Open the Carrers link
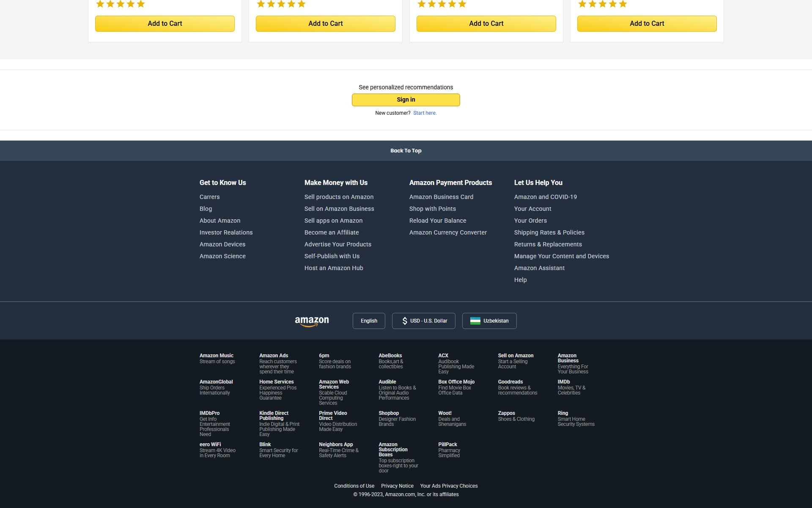 click(209, 197)
